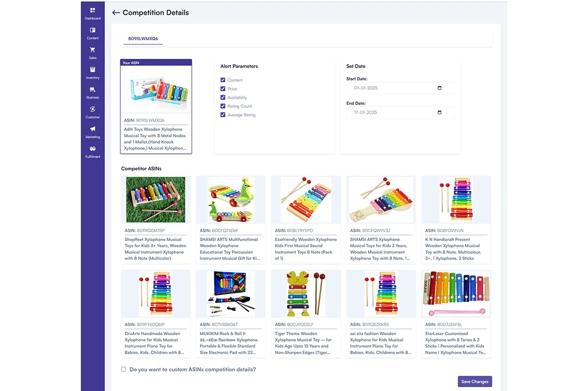Go to Content section icon

click(93, 30)
